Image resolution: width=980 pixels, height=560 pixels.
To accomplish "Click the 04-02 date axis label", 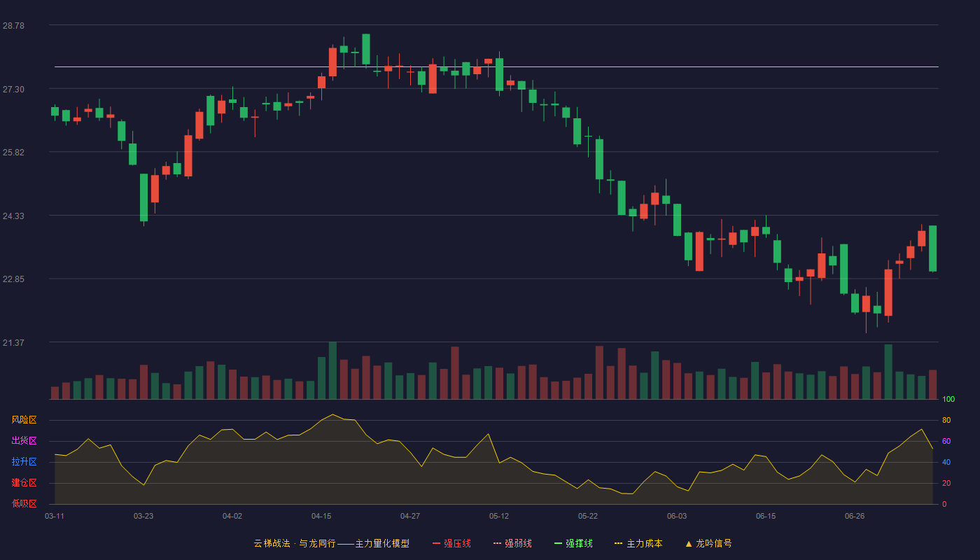I will click(x=232, y=516).
